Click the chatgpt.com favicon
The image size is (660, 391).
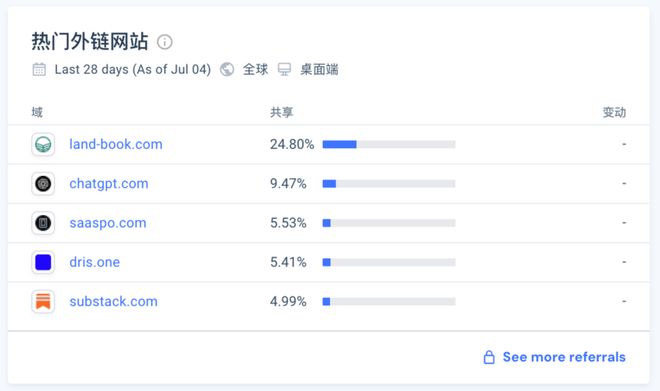pos(43,184)
